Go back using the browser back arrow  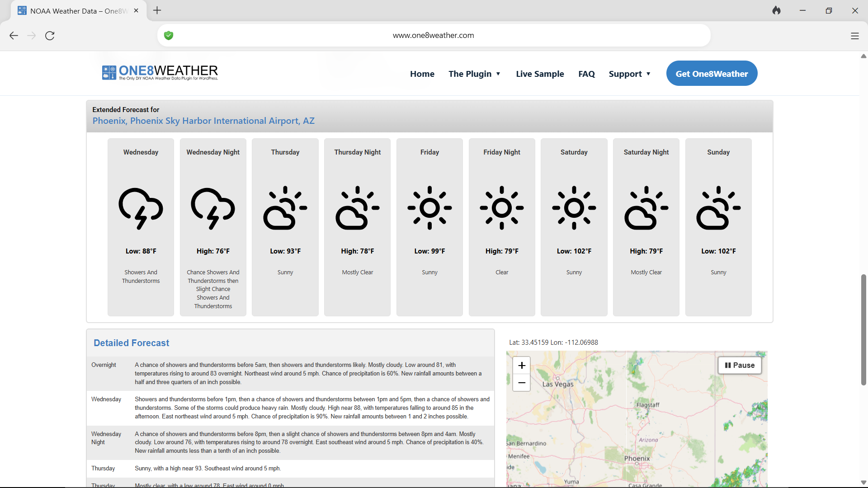coord(14,36)
